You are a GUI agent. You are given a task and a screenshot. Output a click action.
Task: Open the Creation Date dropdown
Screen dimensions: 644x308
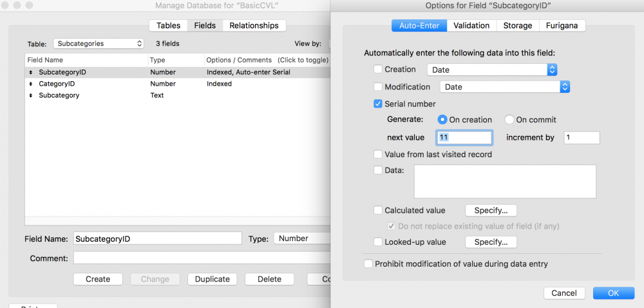coord(492,70)
